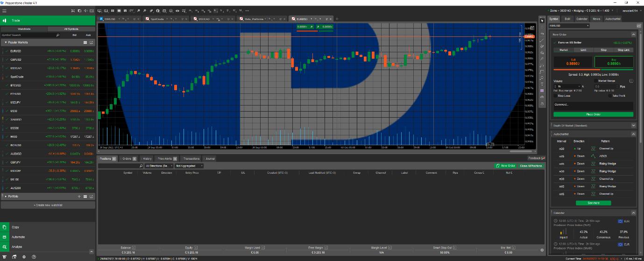The width and height of the screenshot is (644, 261).
Task: Collapse the Autochartist section
Action: [x=633, y=134]
